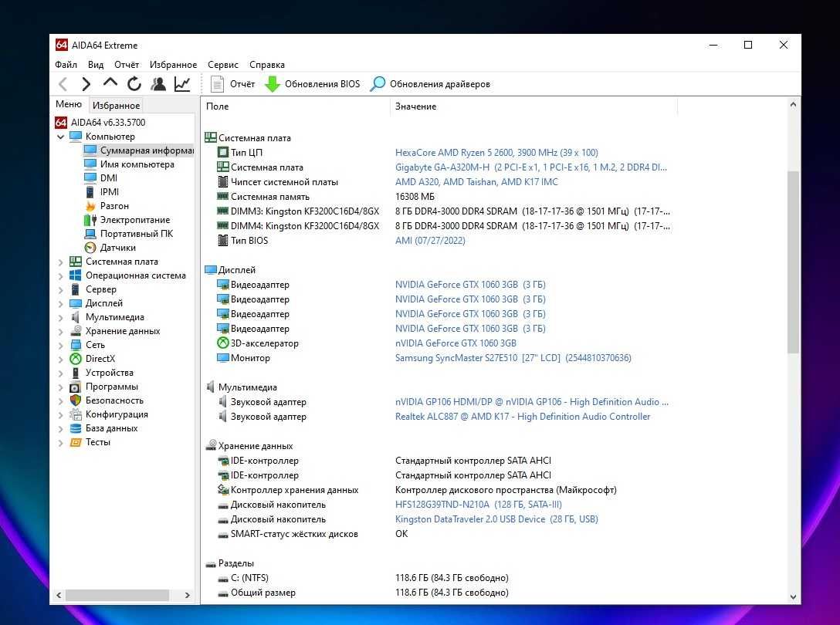
Task: Collapse the Компьютер tree node
Action: [x=60, y=137]
